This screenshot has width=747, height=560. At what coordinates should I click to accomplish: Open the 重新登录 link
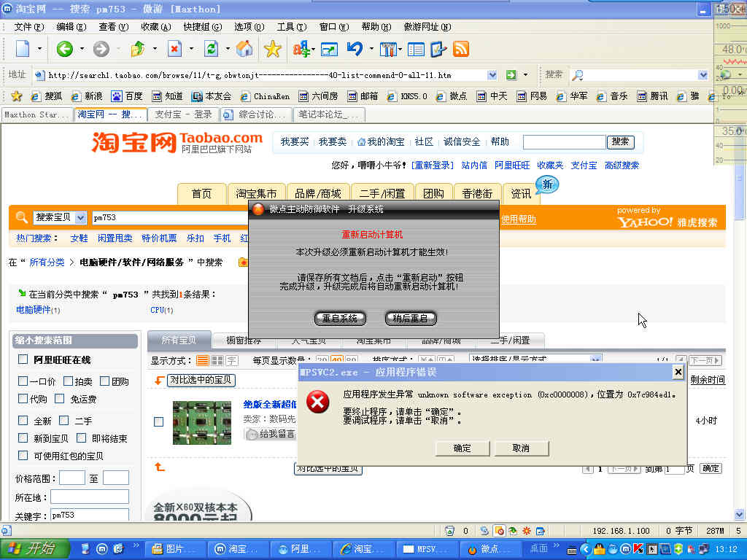[432, 166]
